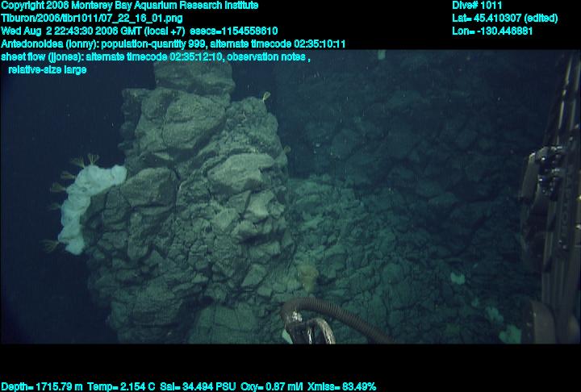581x392 pixels.
Task: Select the Lat= 45.410307 (edited) readout
Action: (504, 18)
